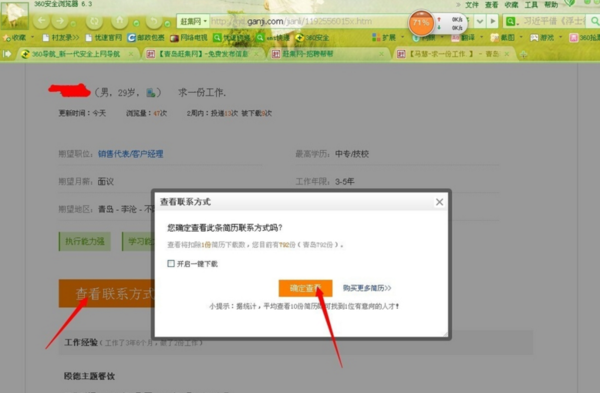Click the green leaf skin icon
The image size is (600, 393).
tap(570, 3)
